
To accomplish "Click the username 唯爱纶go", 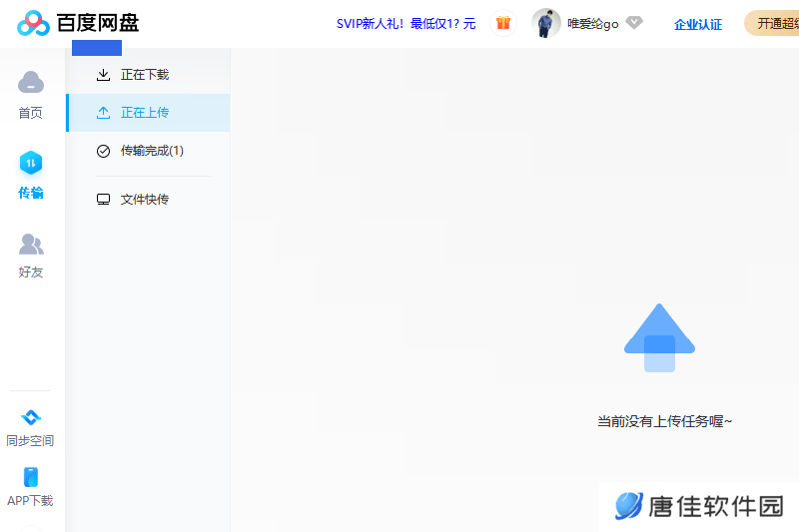I will pos(593,23).
